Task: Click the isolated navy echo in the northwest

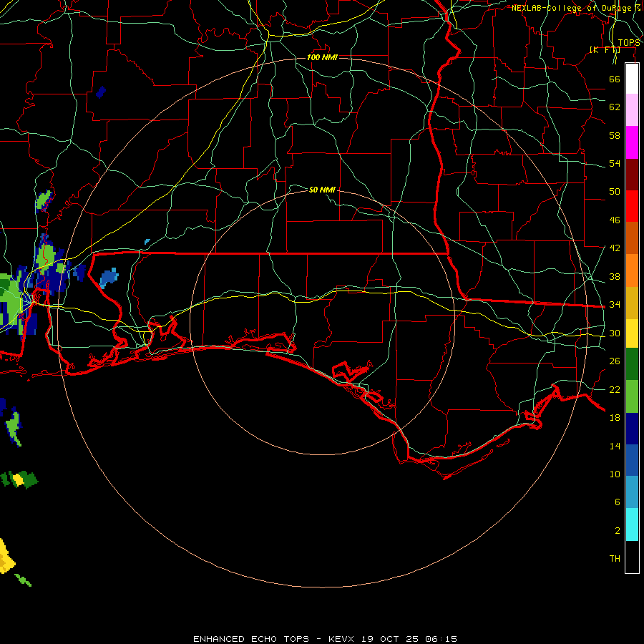Action: tap(101, 92)
